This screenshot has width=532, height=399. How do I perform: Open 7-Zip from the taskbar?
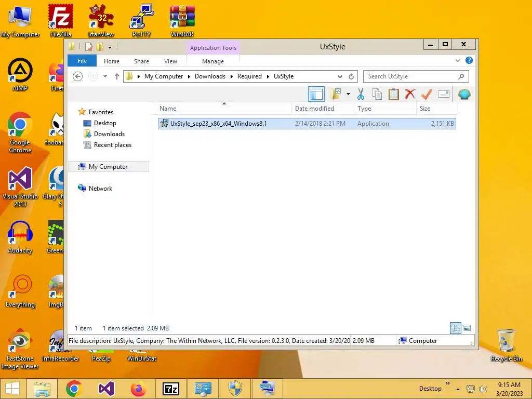[x=170, y=389]
